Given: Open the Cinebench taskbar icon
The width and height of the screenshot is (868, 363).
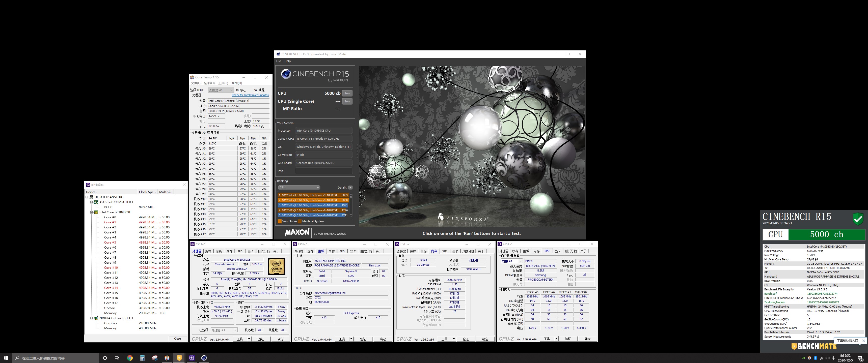Looking at the screenshot, I should (x=204, y=358).
